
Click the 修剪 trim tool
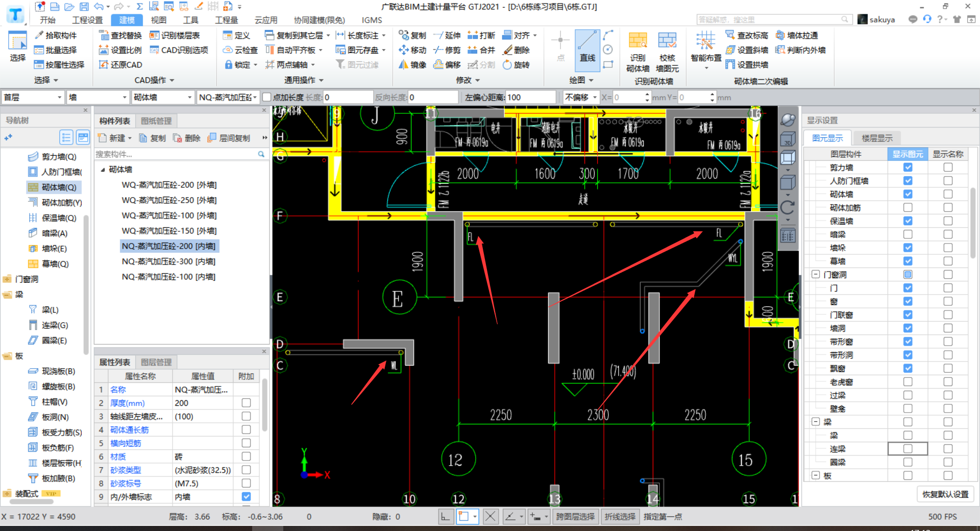447,50
